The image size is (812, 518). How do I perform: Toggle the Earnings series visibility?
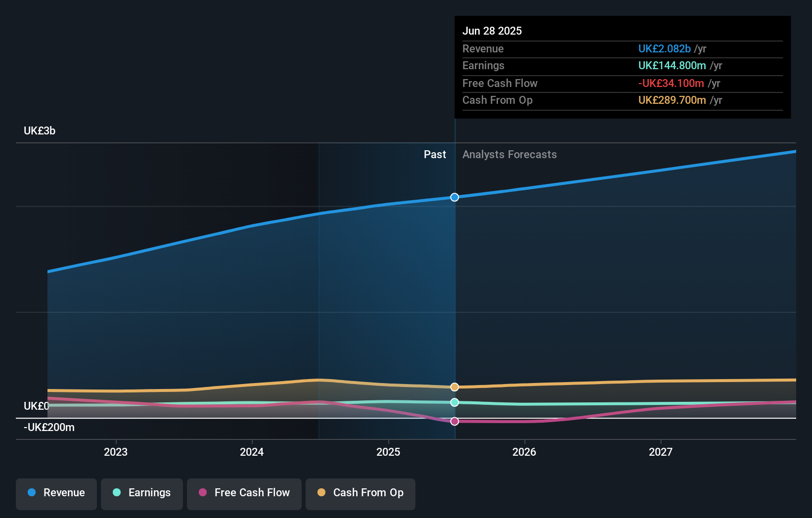click(142, 493)
